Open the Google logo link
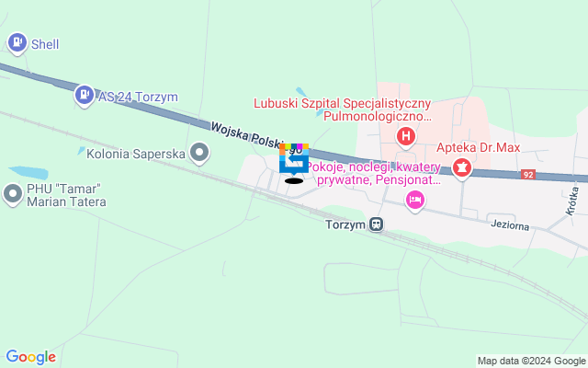The height and width of the screenshot is (368, 588). coord(31,357)
